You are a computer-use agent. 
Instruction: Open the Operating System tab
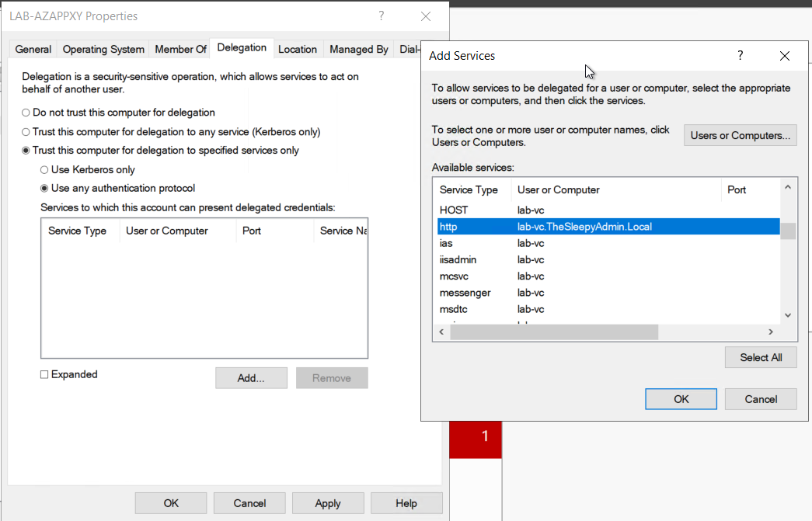tap(103, 48)
